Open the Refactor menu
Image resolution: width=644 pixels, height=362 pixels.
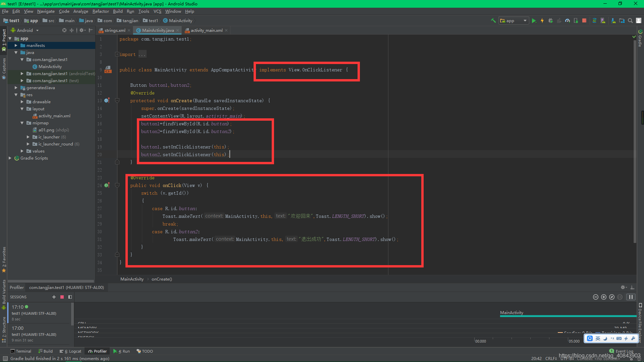click(100, 11)
